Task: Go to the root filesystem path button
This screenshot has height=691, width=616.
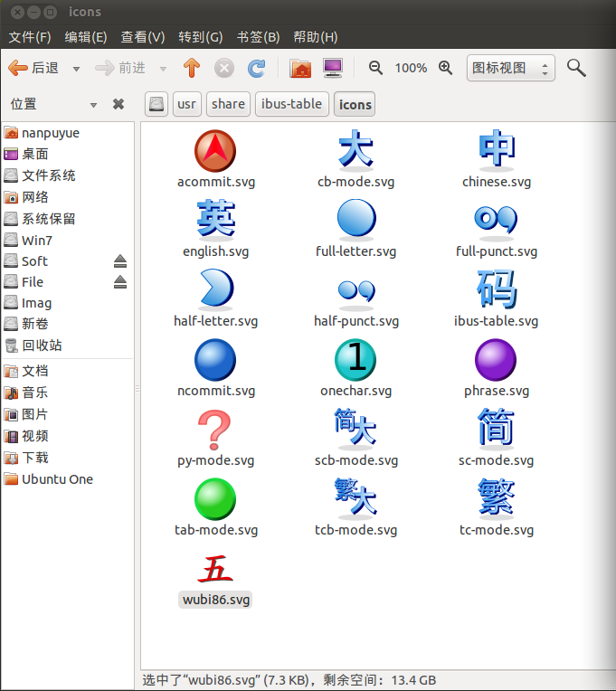Action: pos(156,104)
